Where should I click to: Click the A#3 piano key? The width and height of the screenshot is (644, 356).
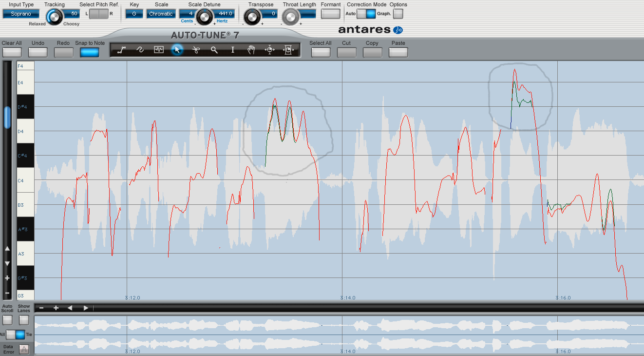pyautogui.click(x=25, y=229)
